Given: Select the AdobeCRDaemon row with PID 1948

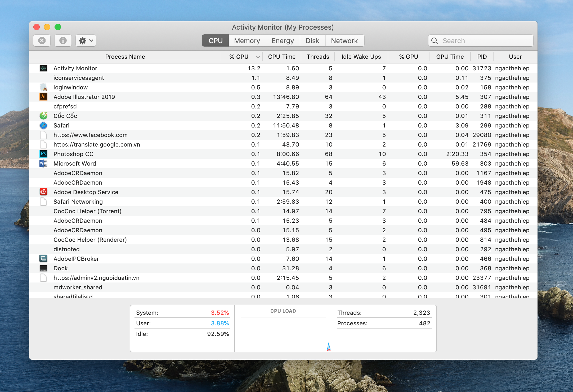Looking at the screenshot, I should click(x=283, y=183).
